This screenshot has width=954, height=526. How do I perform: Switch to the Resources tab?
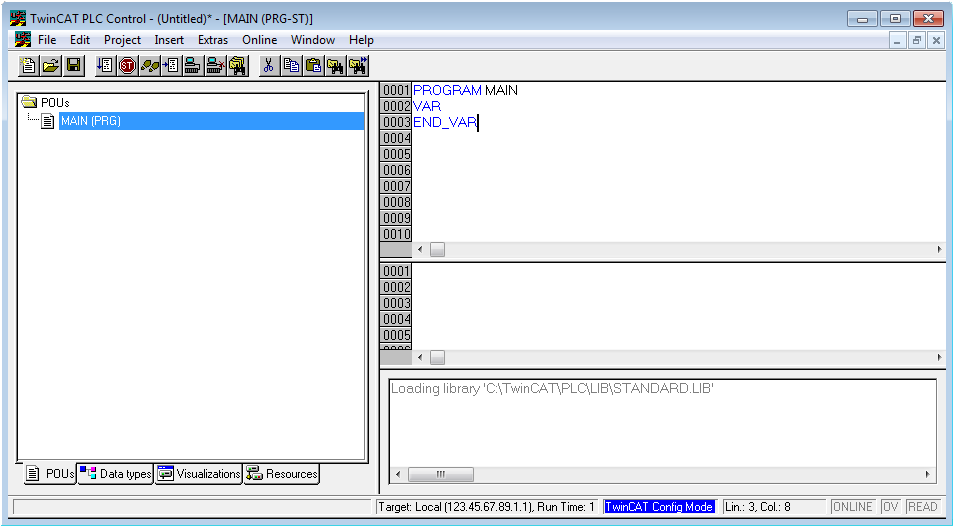(x=282, y=474)
